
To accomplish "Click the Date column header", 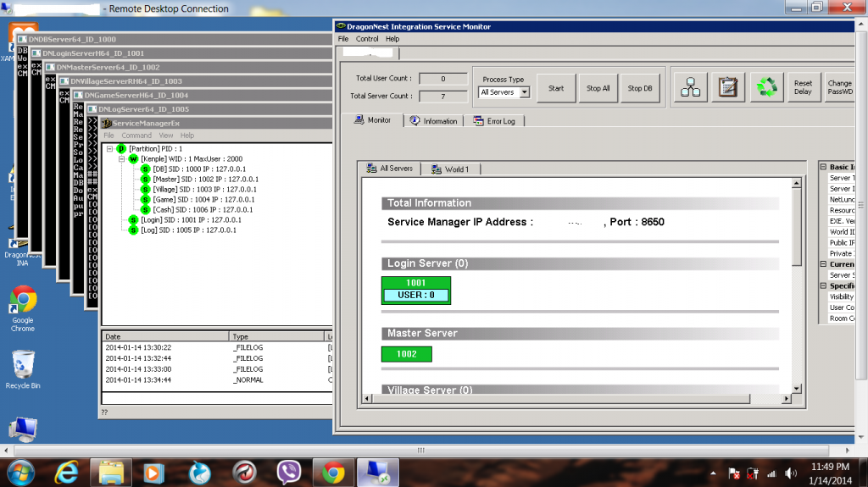I will click(x=165, y=336).
